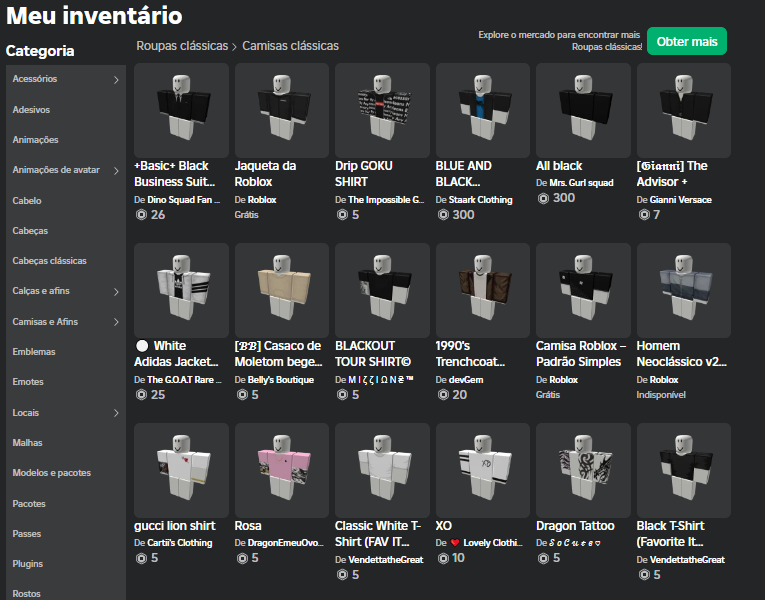Select the Animações category

coord(35,140)
